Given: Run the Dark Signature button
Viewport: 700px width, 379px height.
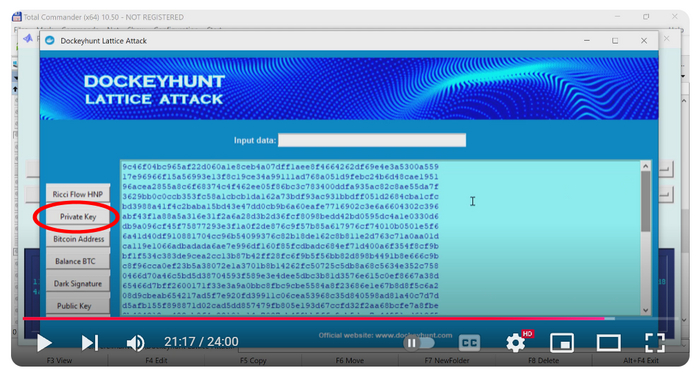Looking at the screenshot, I should (78, 283).
